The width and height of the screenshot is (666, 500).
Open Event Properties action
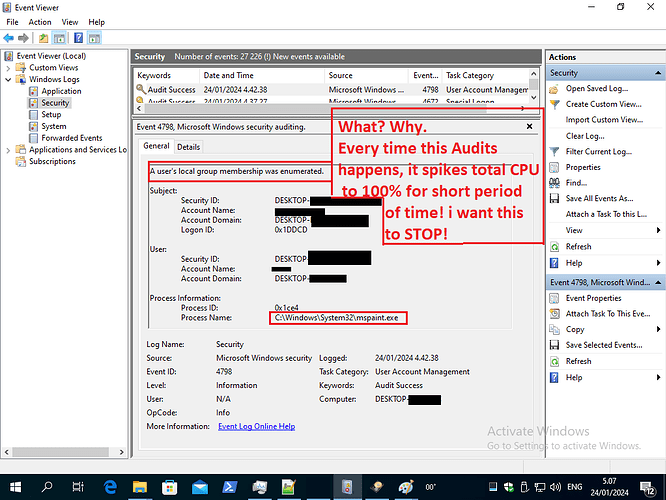[x=593, y=299]
